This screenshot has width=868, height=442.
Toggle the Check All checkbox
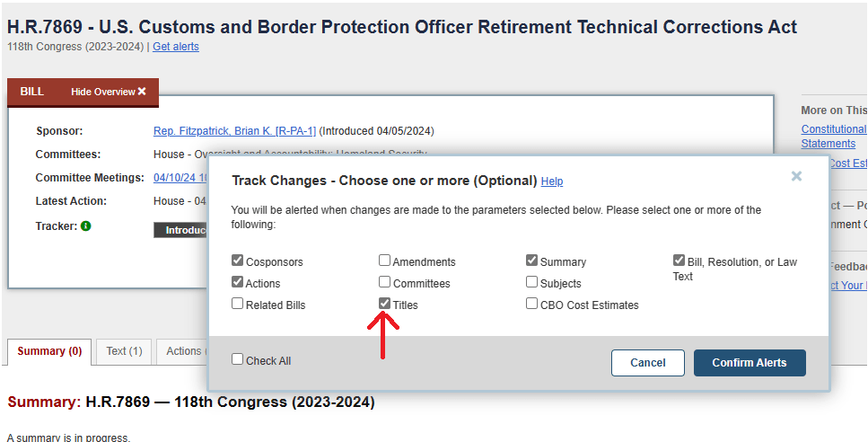(238, 359)
